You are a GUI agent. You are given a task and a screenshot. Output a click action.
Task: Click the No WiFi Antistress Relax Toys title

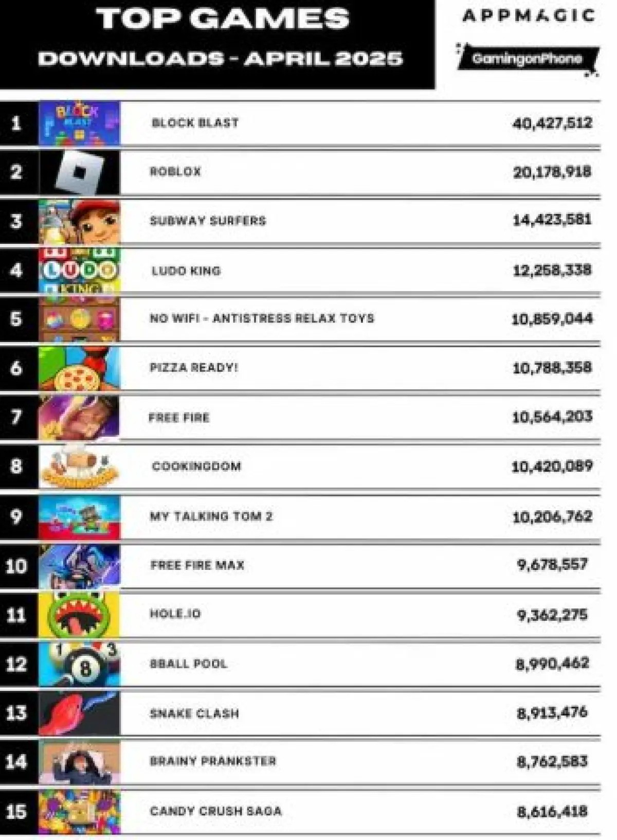click(x=262, y=318)
